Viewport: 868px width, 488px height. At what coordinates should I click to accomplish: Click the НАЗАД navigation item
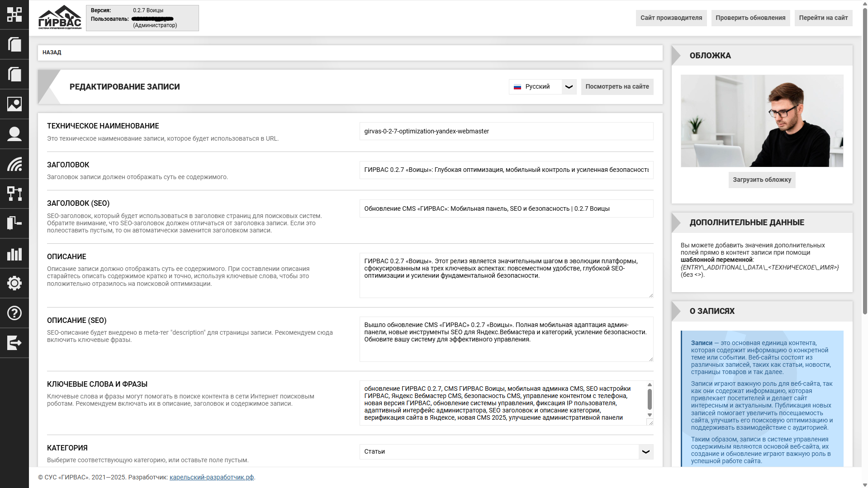tap(52, 52)
